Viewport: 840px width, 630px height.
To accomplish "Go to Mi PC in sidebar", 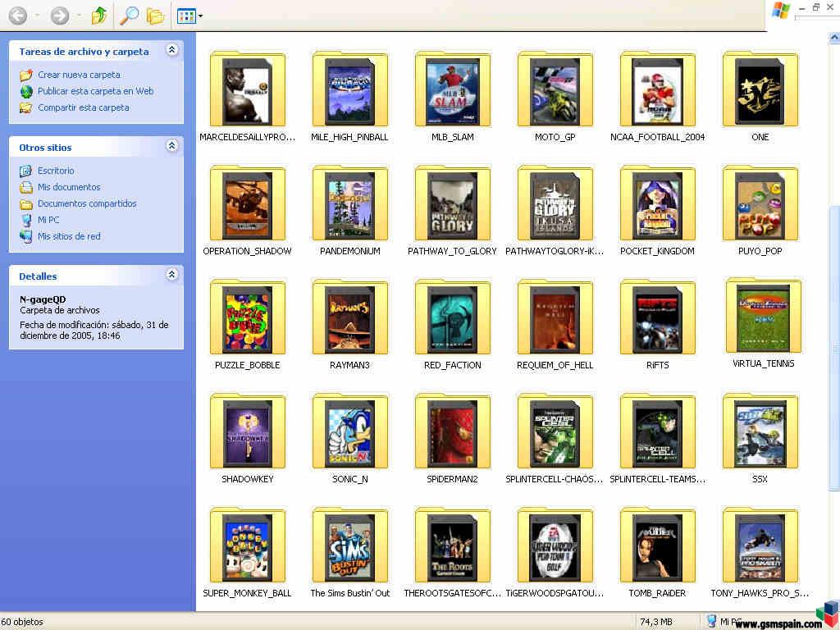I will 48,220.
